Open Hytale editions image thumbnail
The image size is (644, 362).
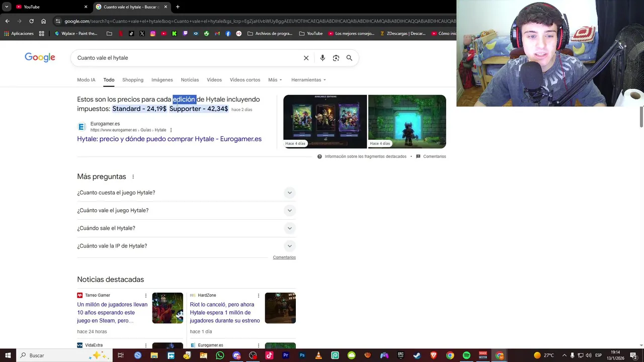click(325, 122)
